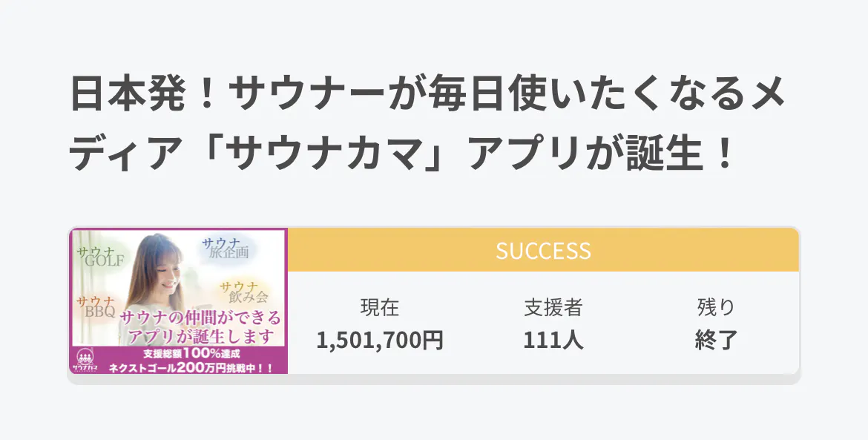The image size is (868, 440).
Task: Click the サウナGOLF bubble in the banner
Action: click(99, 258)
